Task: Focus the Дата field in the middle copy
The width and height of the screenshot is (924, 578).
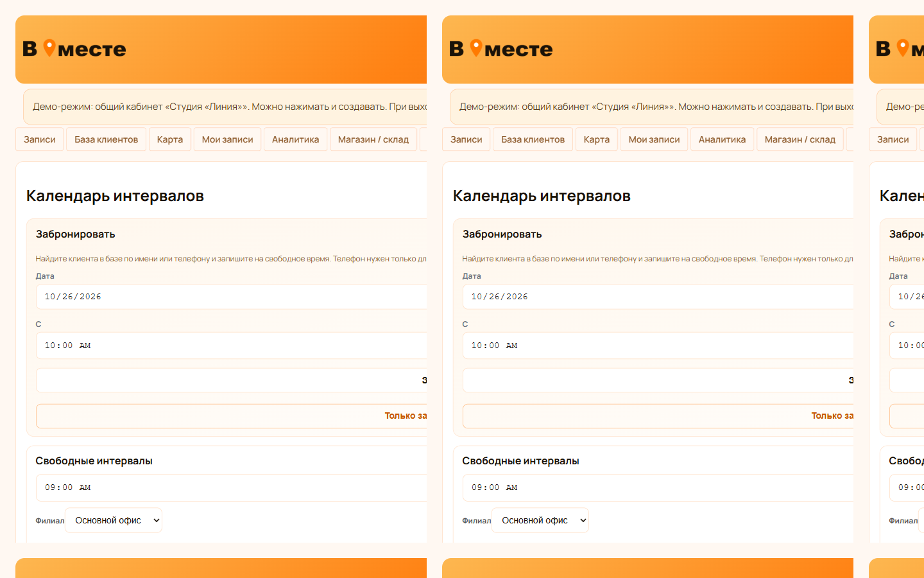Action: 658,297
